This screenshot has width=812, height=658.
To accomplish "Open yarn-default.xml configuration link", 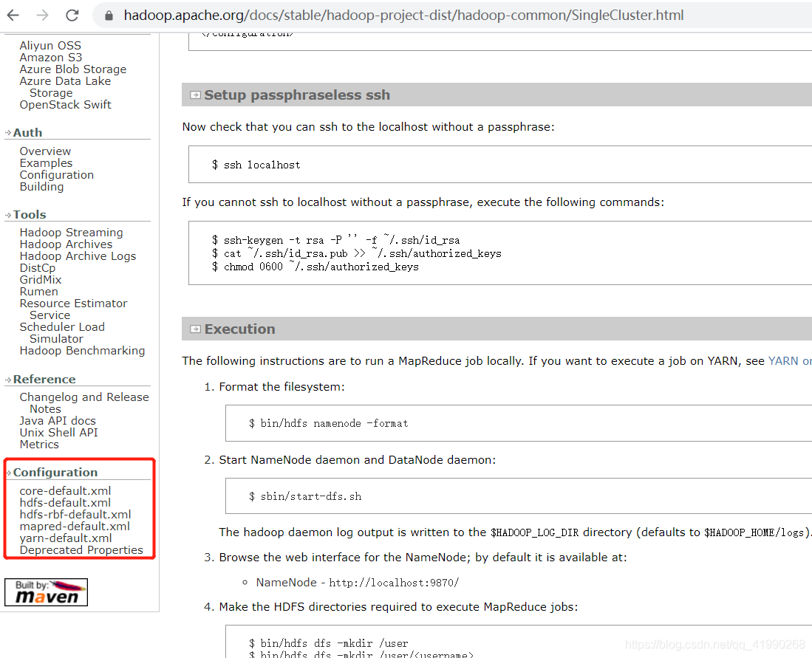I will point(66,538).
